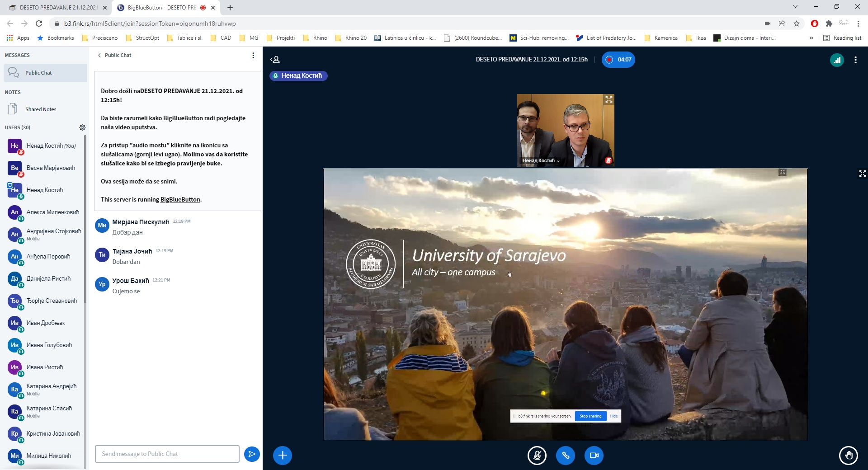Select user Ивана Ристић

[44, 367]
